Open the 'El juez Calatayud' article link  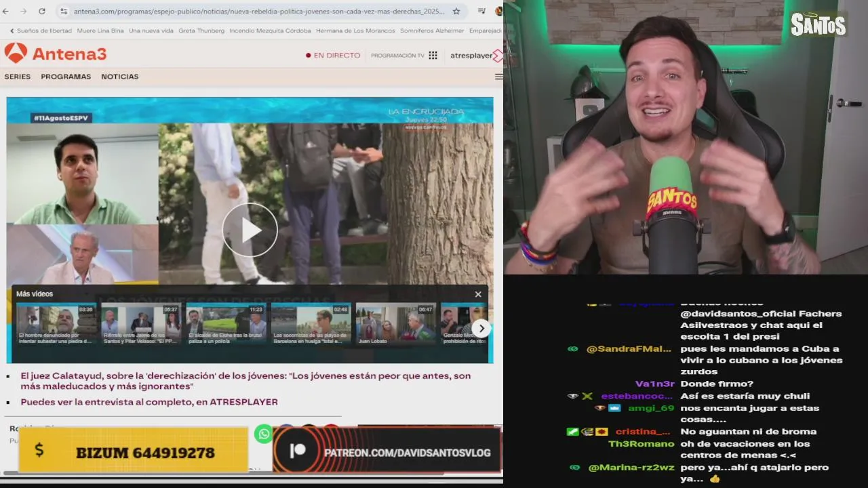[245, 381]
